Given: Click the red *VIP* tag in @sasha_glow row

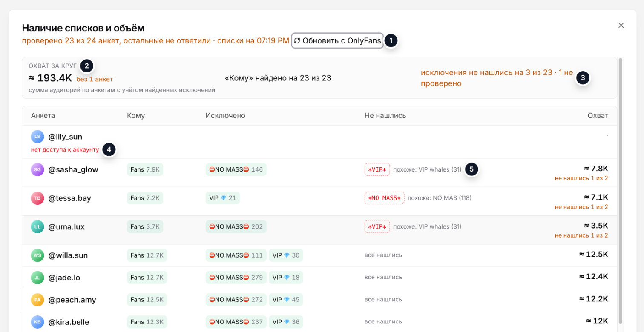Looking at the screenshot, I should click(x=377, y=169).
